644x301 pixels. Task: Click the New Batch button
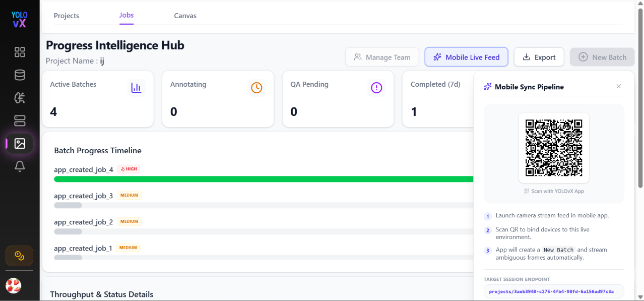click(x=602, y=57)
